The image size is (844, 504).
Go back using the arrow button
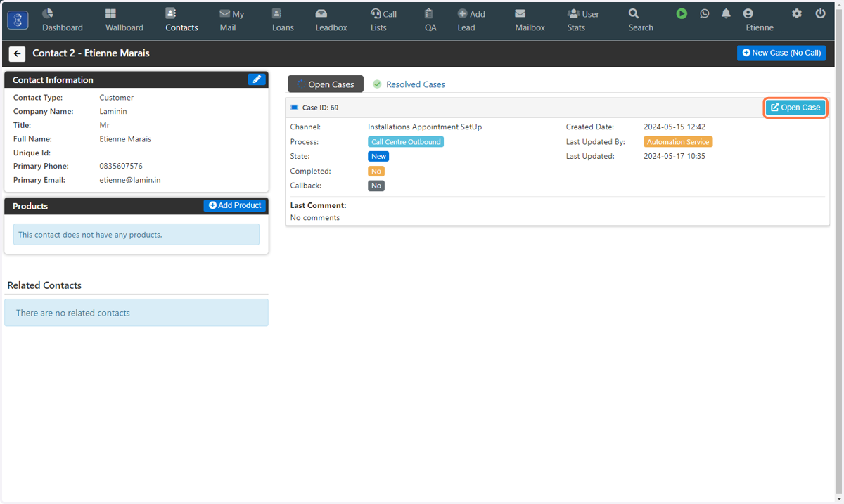click(x=18, y=53)
